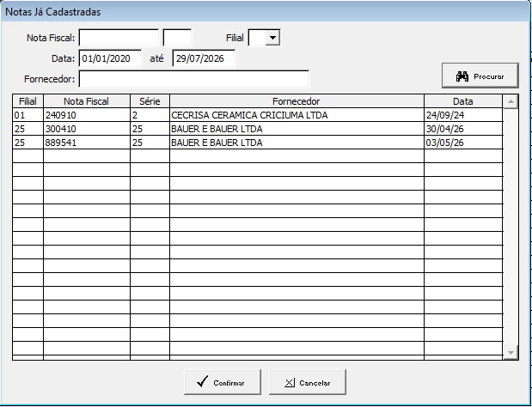Select the row with nota fiscal 889541
This screenshot has width=532, height=407.
[258, 143]
